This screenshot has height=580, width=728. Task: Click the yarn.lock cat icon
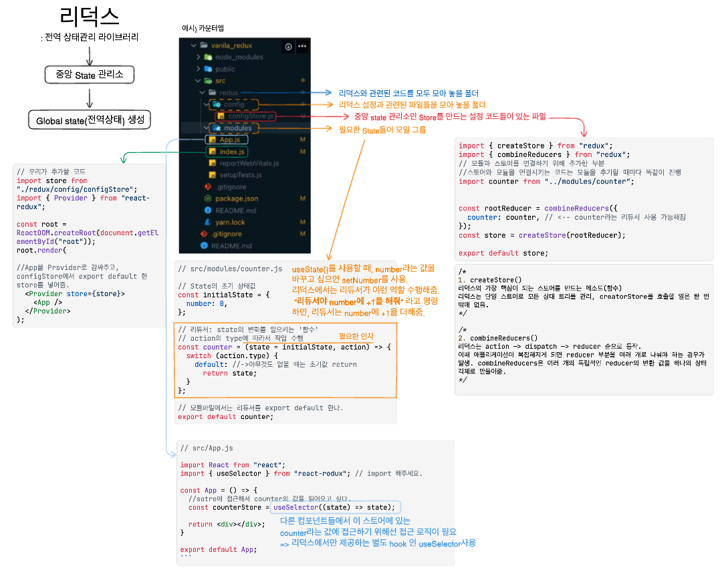coord(208,223)
